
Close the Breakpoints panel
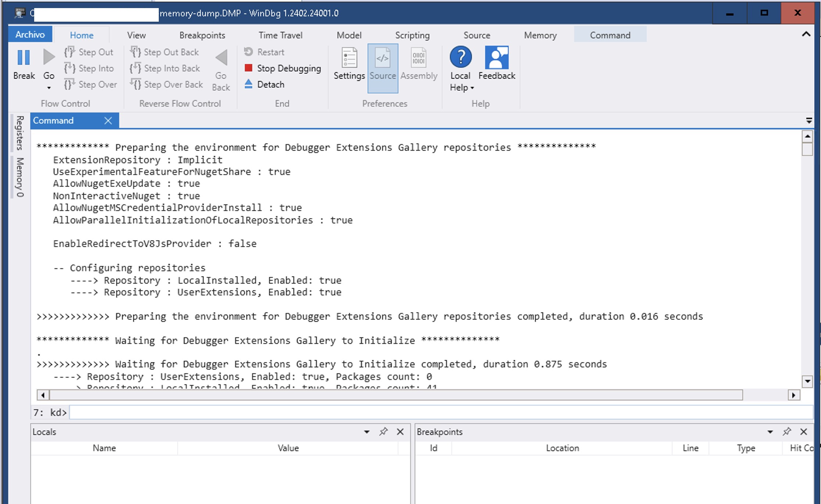[x=804, y=432]
